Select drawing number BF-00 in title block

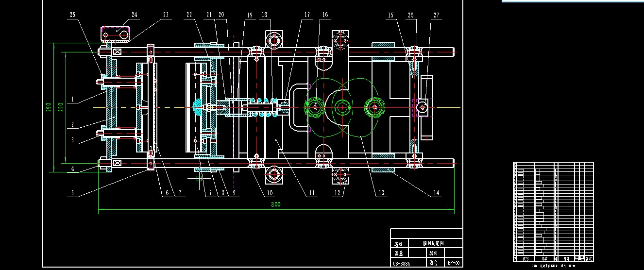coord(453,263)
